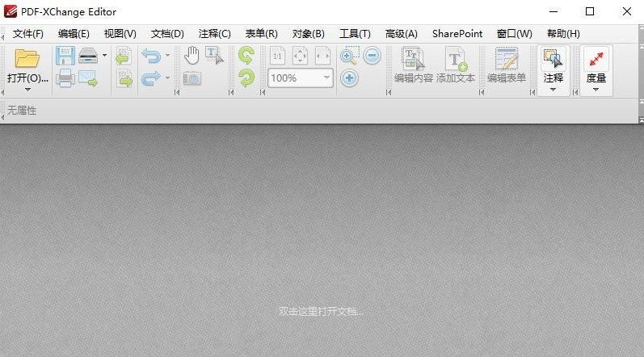Open the 高级(A) menu
The image size is (644, 357).
coord(402,34)
